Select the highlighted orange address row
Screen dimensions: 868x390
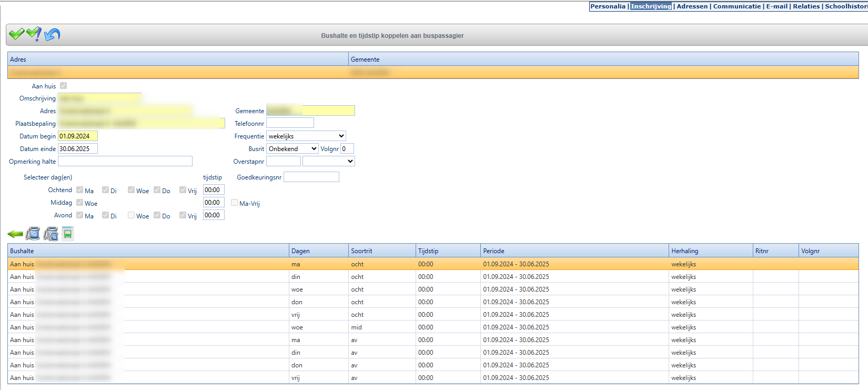[x=433, y=72]
